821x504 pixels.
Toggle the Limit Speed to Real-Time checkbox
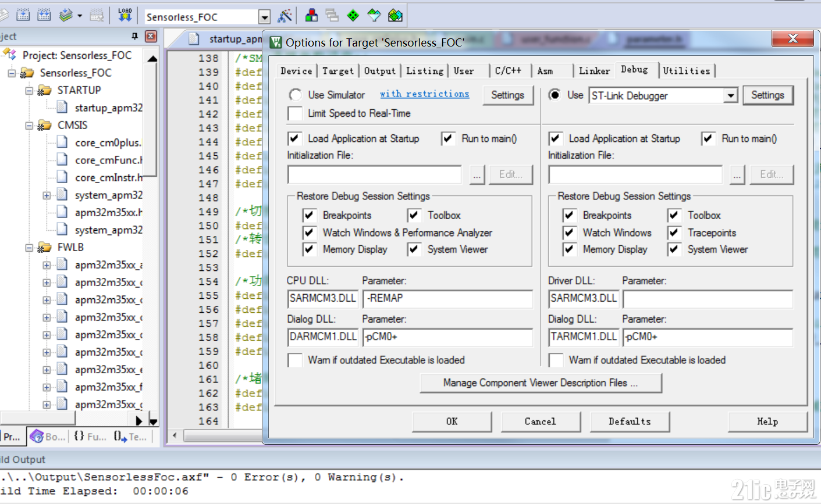coord(295,113)
